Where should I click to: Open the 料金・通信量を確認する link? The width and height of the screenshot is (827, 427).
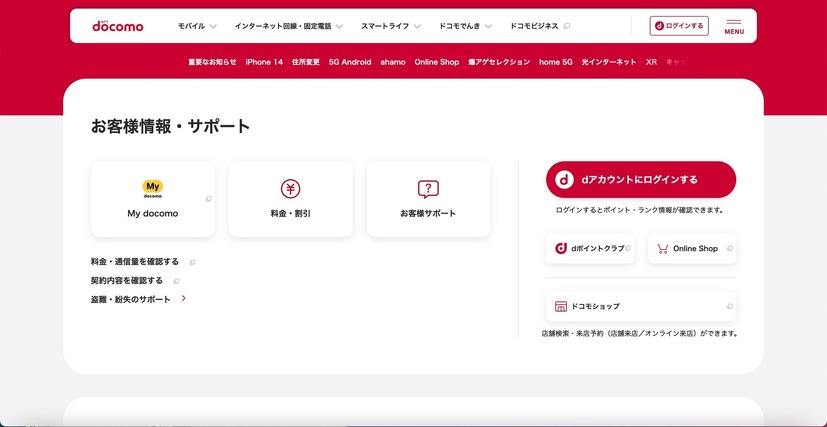click(x=135, y=262)
